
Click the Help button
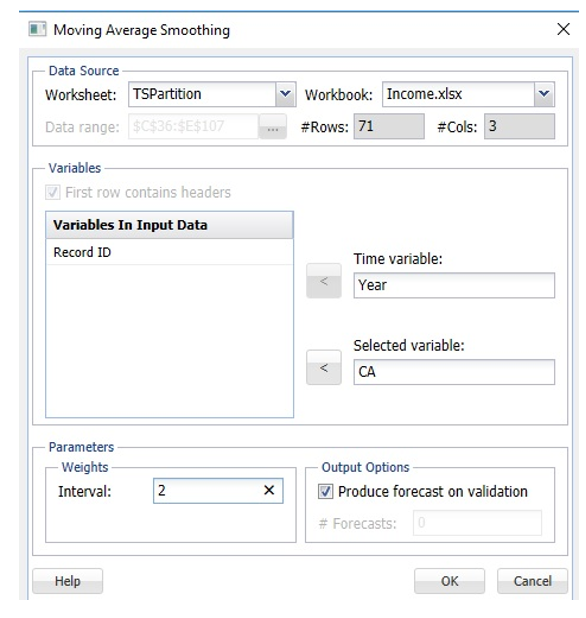point(67,581)
